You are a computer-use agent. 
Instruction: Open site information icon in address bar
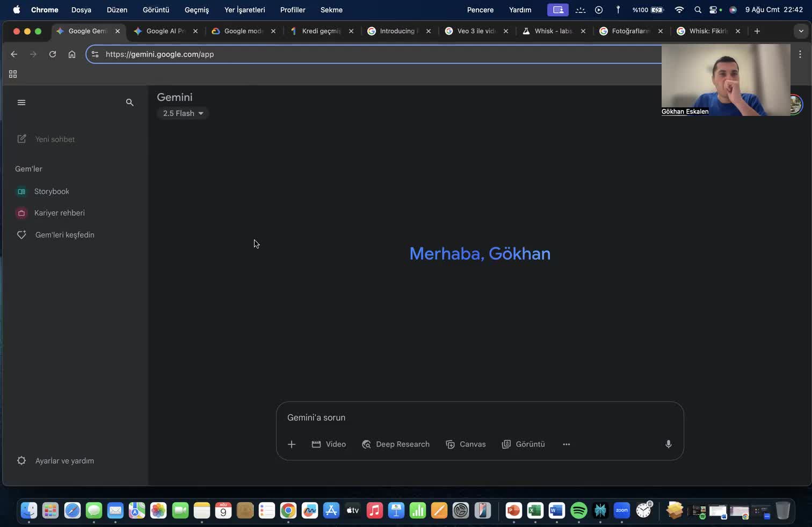[x=95, y=54]
